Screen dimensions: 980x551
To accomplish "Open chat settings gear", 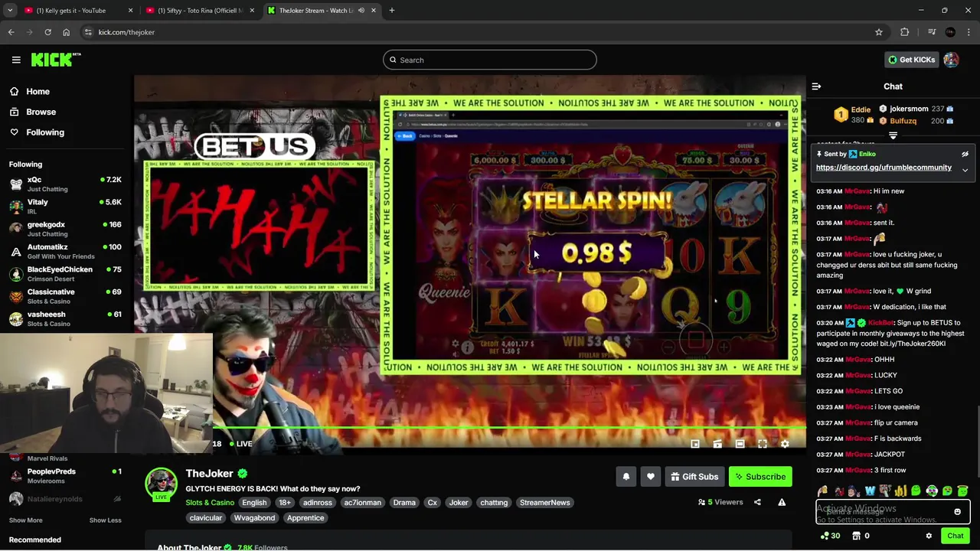I will (929, 536).
